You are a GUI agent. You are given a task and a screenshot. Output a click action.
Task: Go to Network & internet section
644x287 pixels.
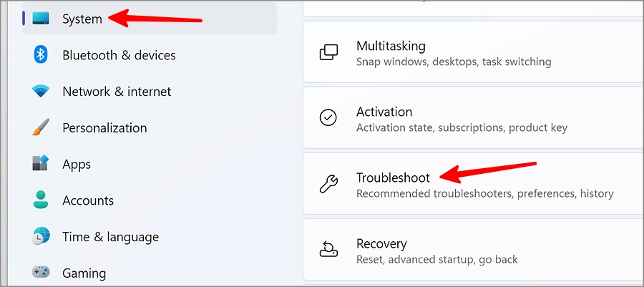point(117,91)
